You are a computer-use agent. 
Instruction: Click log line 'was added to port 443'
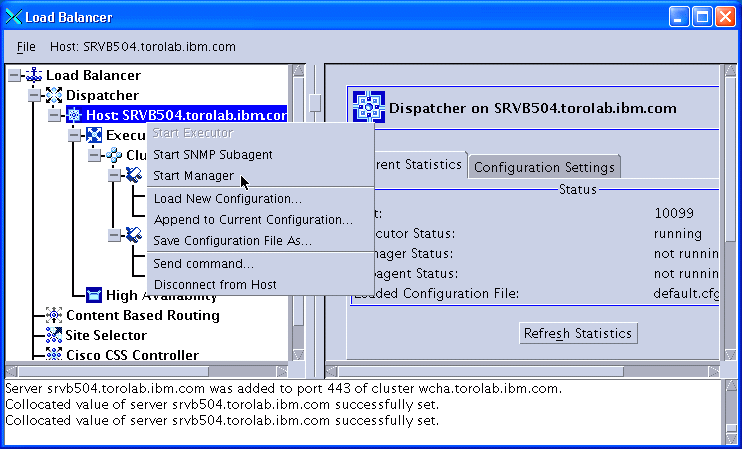click(283, 389)
